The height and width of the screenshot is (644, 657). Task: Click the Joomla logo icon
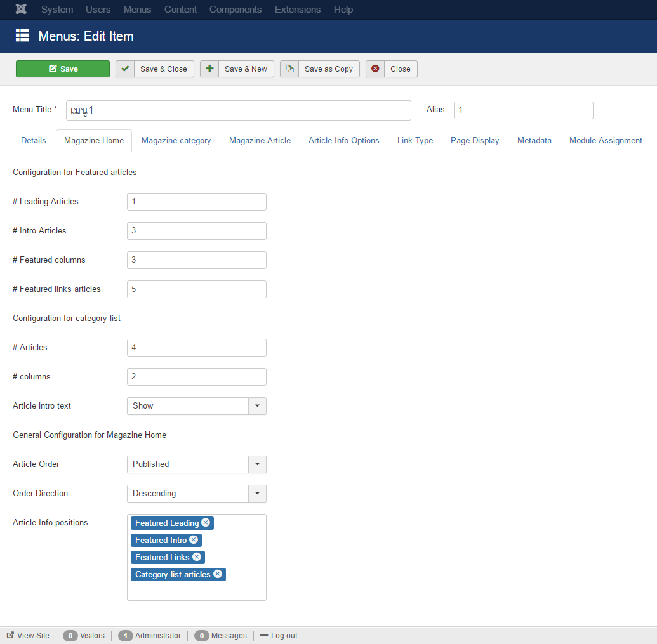[21, 10]
